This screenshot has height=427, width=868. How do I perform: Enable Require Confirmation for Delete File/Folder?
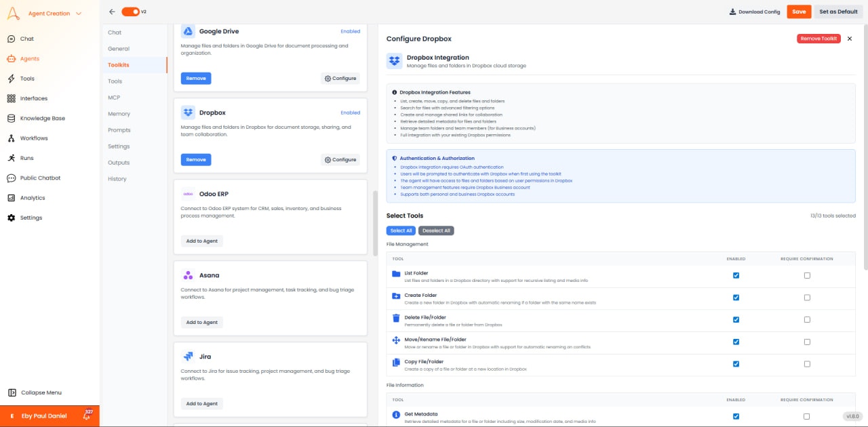807,319
